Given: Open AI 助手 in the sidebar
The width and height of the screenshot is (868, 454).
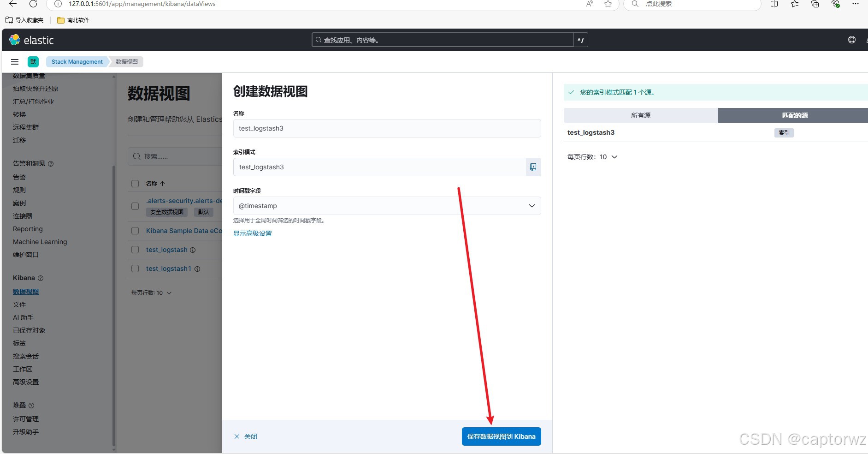Looking at the screenshot, I should [24, 317].
